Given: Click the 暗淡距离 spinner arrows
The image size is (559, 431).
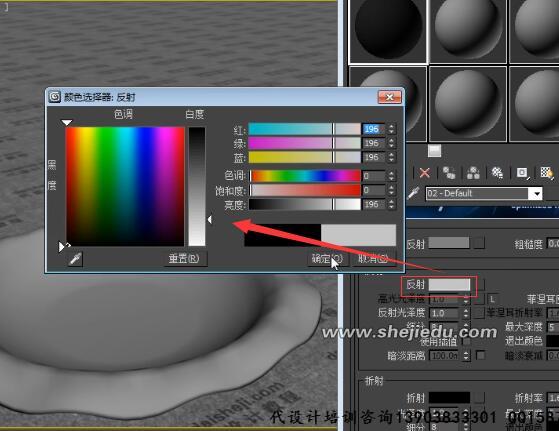Looking at the screenshot, I should (466, 355).
